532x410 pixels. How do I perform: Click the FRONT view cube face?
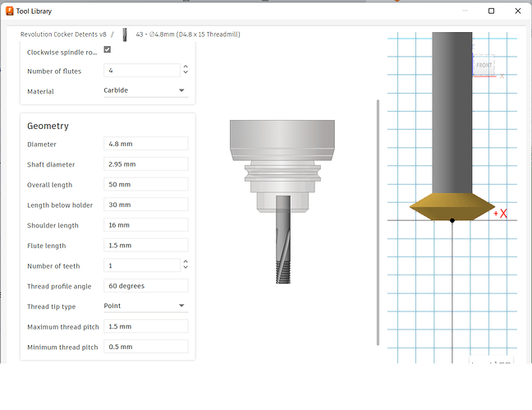[x=484, y=65]
